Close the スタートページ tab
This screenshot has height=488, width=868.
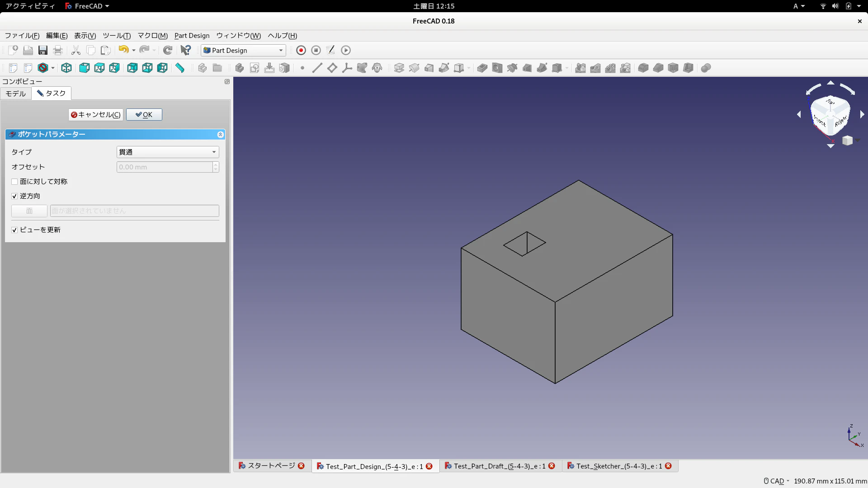pyautogui.click(x=301, y=466)
